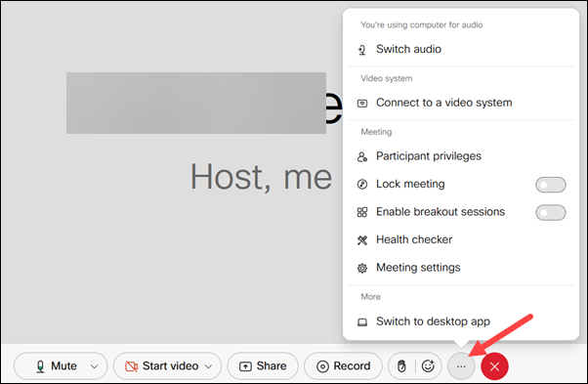Click the laptop icon beside Switch to desktop app
Image resolution: width=588 pixels, height=384 pixels.
pyautogui.click(x=362, y=322)
